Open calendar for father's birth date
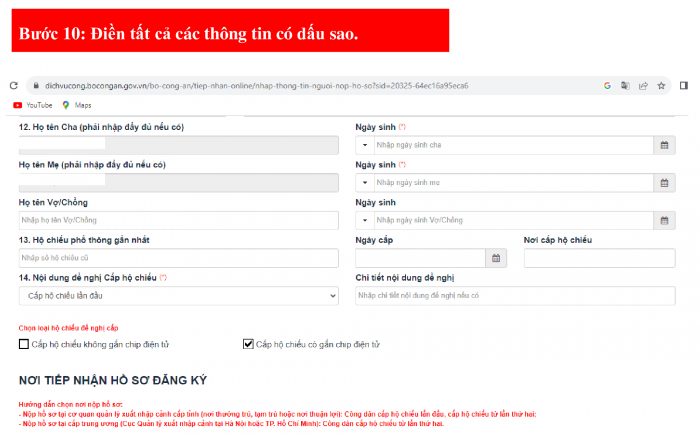Screen dimensions: 700x438 (x=664, y=145)
